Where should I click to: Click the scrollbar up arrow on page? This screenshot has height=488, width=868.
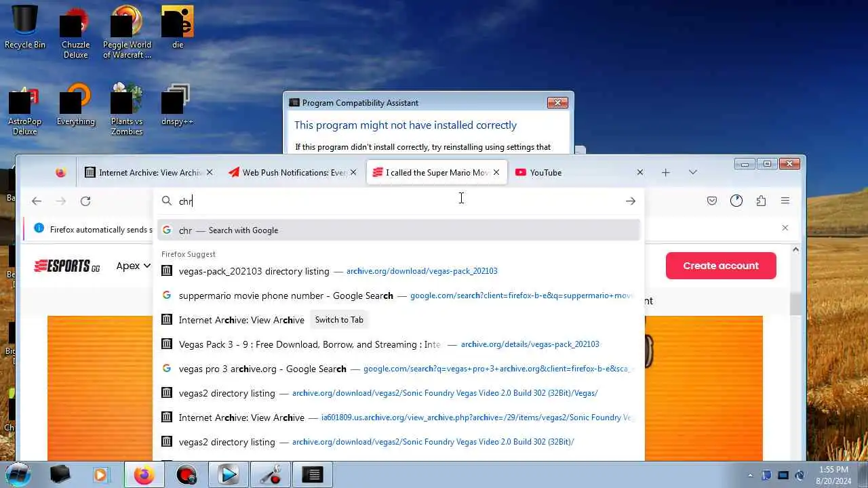(x=796, y=249)
